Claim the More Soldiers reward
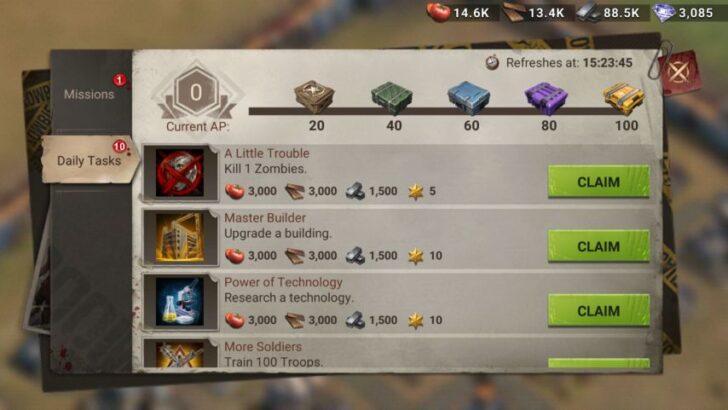The height and width of the screenshot is (410, 728). (x=598, y=363)
